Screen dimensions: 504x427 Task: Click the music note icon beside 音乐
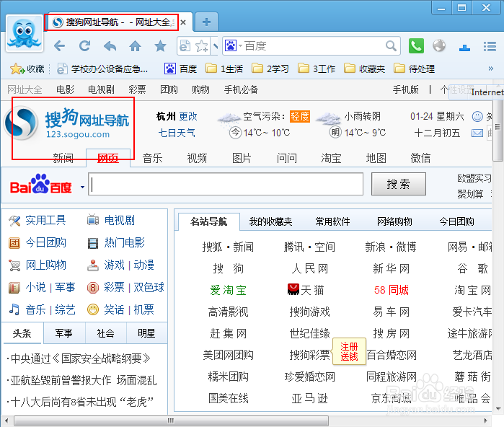pos(14,309)
